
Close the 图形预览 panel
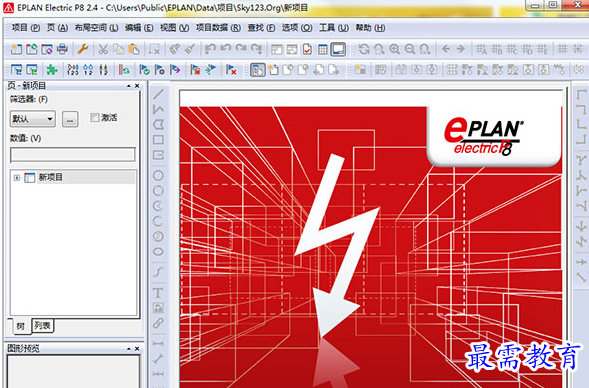(x=137, y=349)
